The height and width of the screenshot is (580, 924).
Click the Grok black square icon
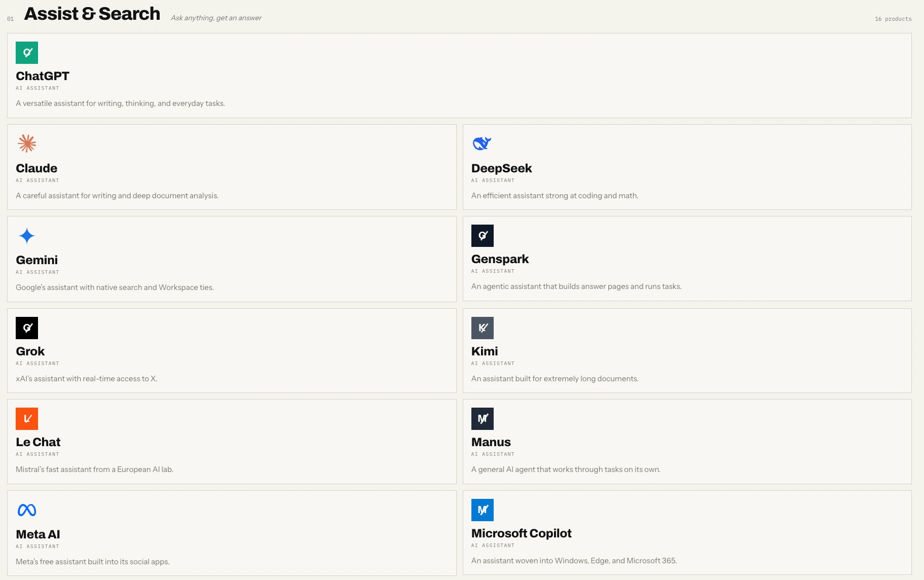(27, 328)
